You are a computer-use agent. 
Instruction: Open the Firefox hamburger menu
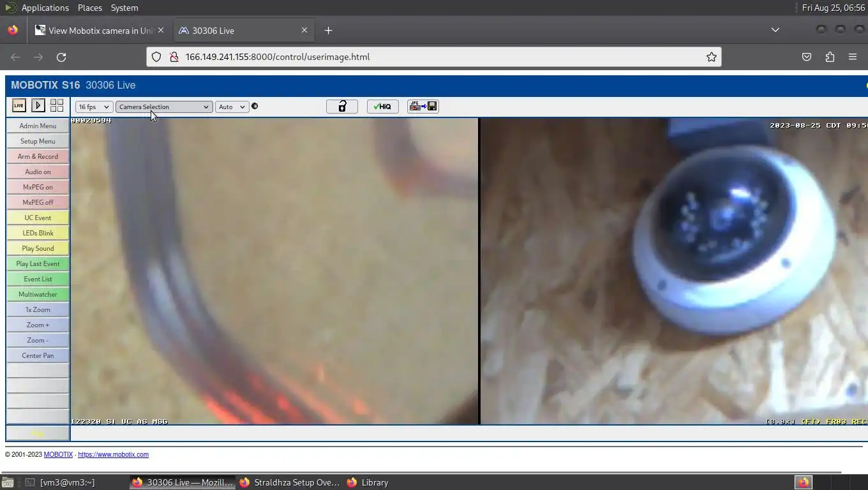tap(853, 57)
